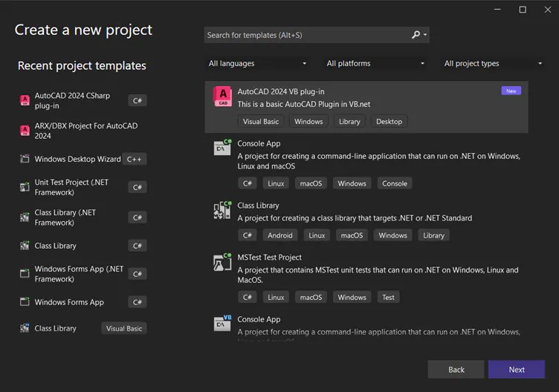559x392 pixels.
Task: Click MSTest Test Project flask icon
Action: click(x=222, y=262)
